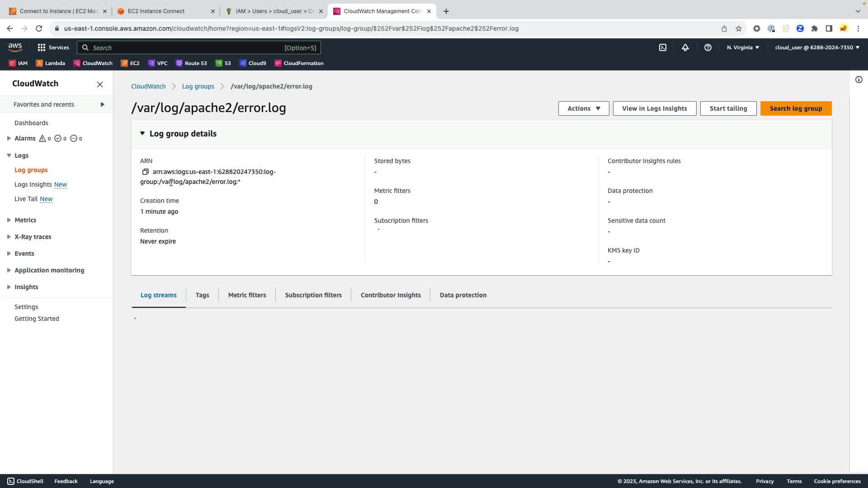Open the Actions dropdown menu
Viewport: 868px width, 488px height.
[583, 108]
